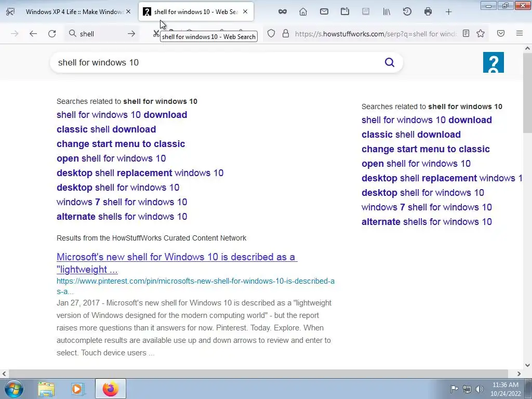Open the volume speaker tray icon

click(479, 389)
